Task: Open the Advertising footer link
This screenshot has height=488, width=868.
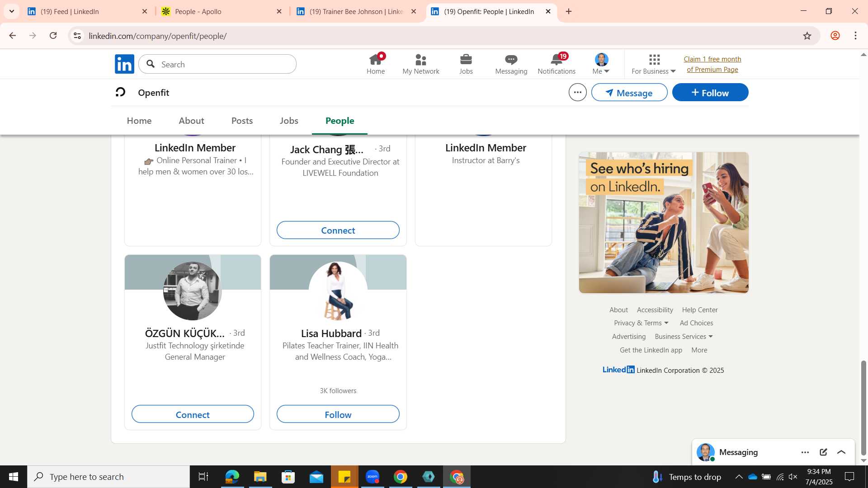Action: [x=628, y=337]
